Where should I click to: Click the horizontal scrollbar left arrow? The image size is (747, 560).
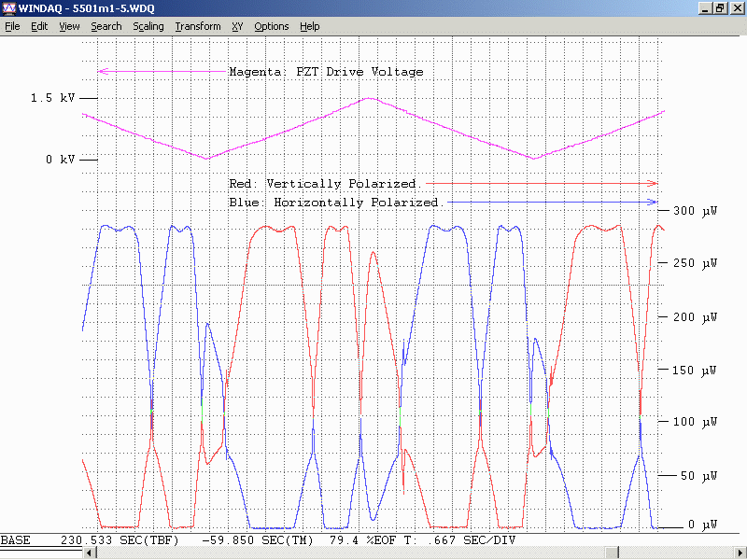[90, 553]
